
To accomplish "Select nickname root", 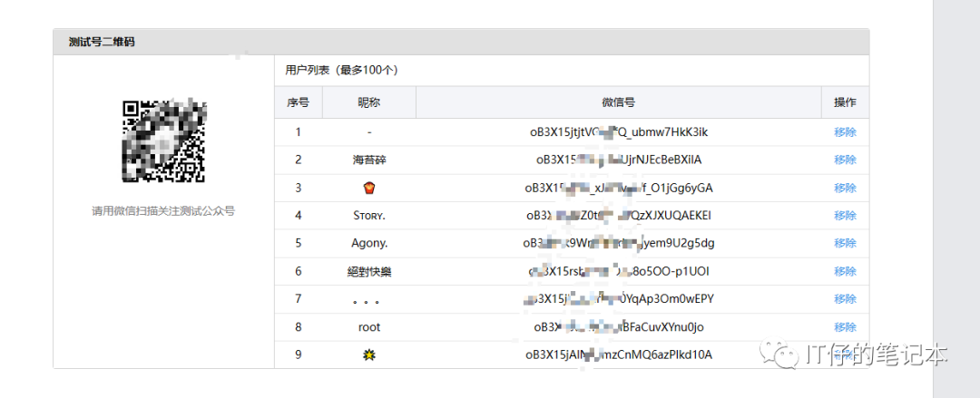I will point(368,326).
